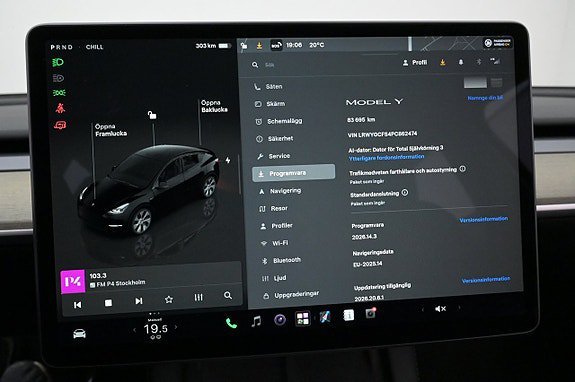Viewport: 575px width, 382px height.
Task: Tap the P4 station artwork thumbnail
Action: (x=73, y=282)
